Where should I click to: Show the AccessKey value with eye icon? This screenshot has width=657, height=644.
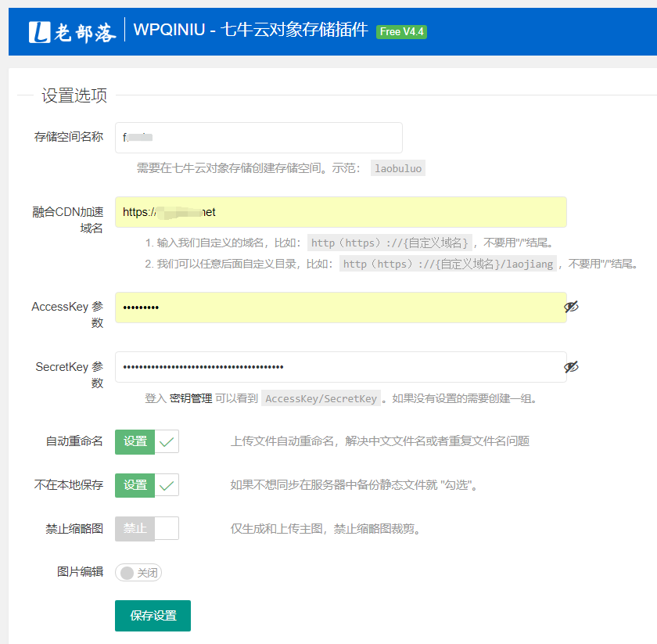(571, 307)
